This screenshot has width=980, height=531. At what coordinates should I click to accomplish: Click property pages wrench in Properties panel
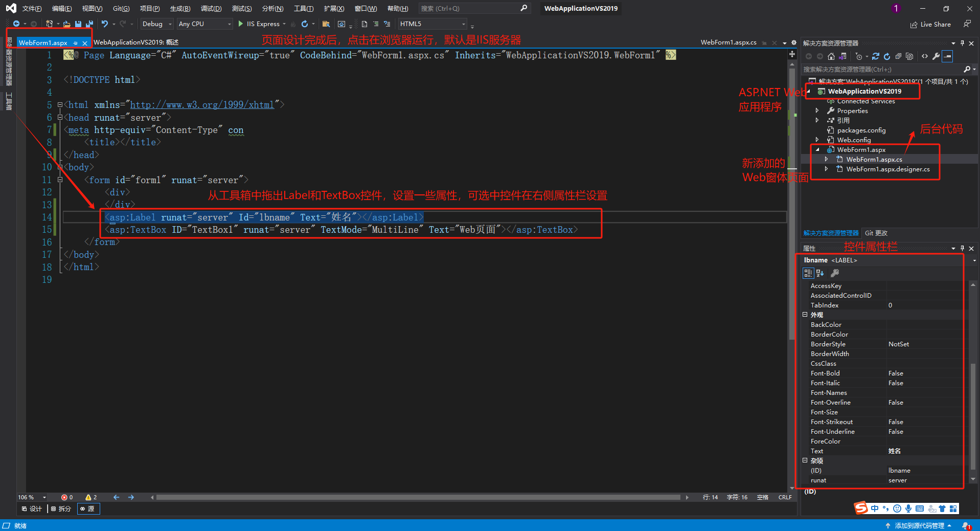click(835, 273)
